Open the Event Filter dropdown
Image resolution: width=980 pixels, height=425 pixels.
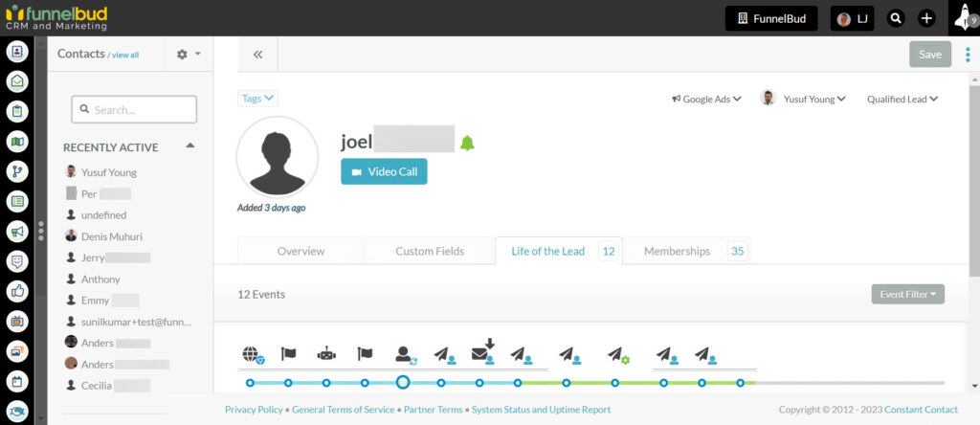(x=907, y=294)
